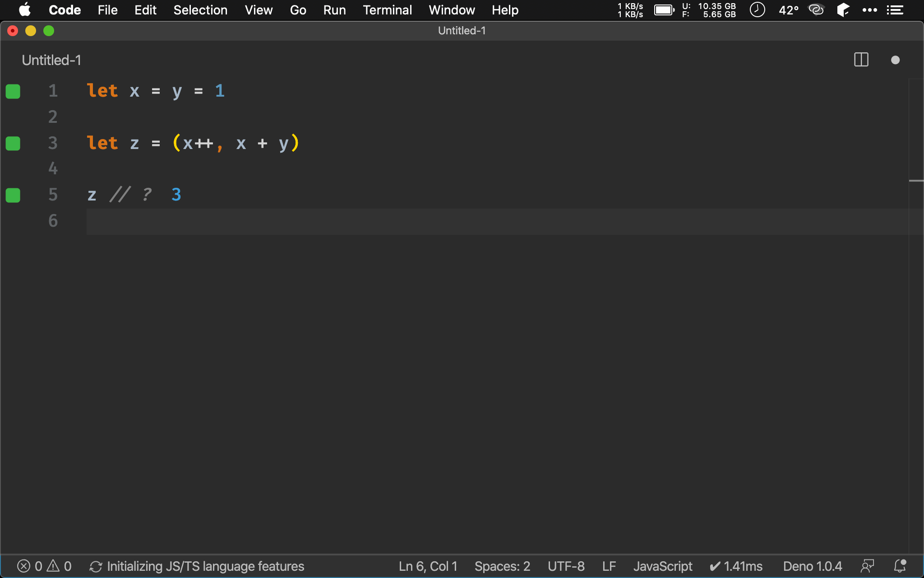Click the unsaved changes dot icon
Viewport: 924px width, 578px height.
(x=895, y=60)
